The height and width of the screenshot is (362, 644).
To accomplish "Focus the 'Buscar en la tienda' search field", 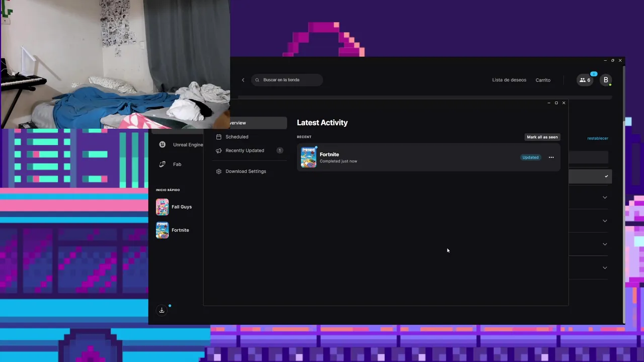I will [287, 80].
